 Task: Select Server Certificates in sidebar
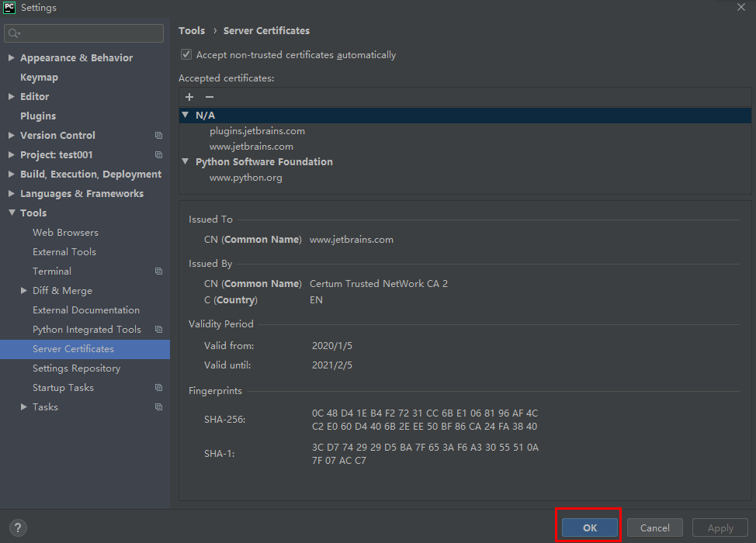pos(85,349)
